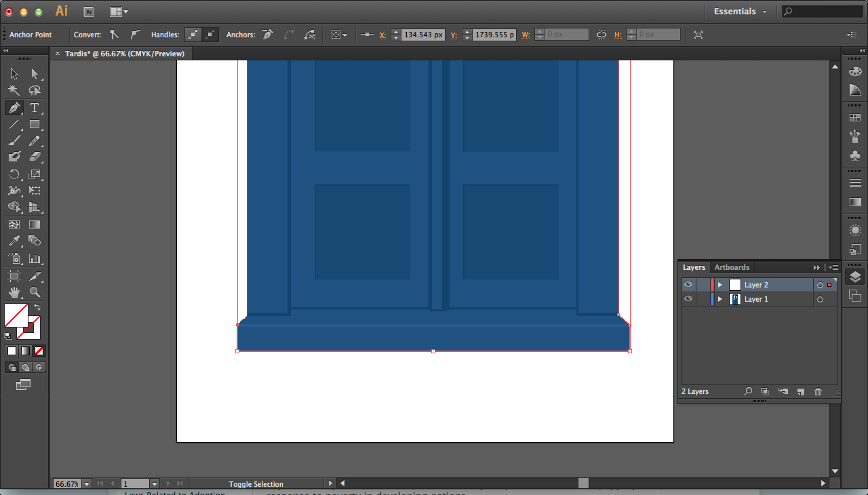This screenshot has height=495, width=868.
Task: Switch to the Artboards tab
Action: click(732, 267)
